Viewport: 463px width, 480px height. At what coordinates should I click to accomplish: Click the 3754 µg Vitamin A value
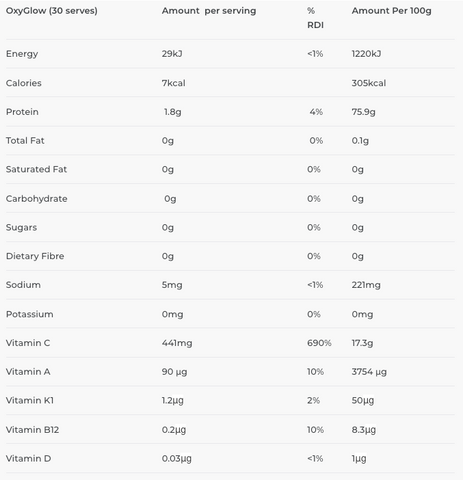pyautogui.click(x=369, y=372)
